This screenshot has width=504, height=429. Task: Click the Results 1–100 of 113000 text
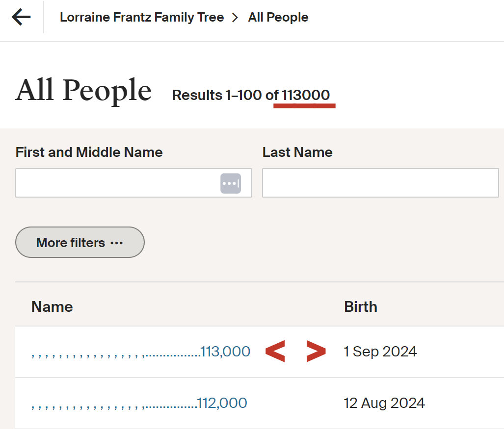tap(251, 95)
